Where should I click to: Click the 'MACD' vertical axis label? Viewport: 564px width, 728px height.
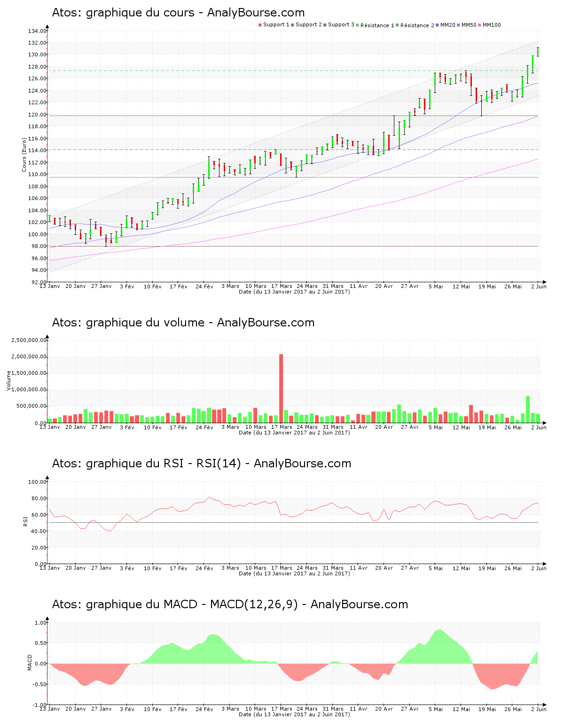[x=30, y=662]
